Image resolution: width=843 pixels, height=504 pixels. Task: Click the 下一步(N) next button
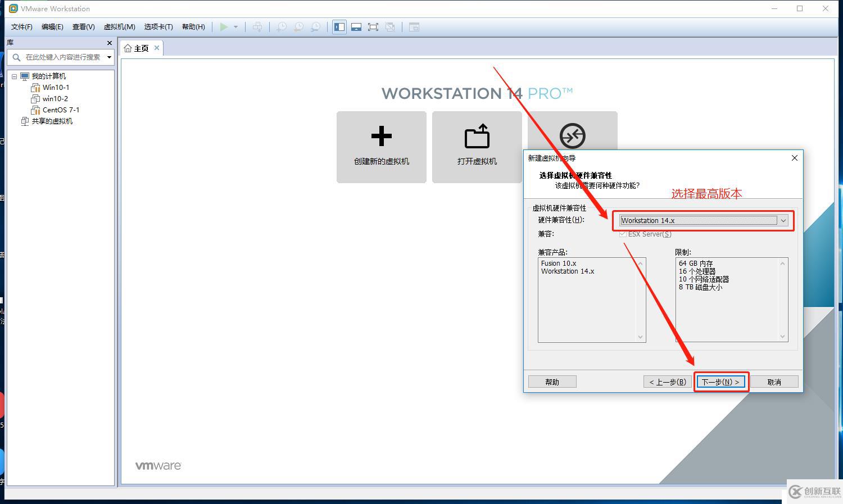(720, 382)
